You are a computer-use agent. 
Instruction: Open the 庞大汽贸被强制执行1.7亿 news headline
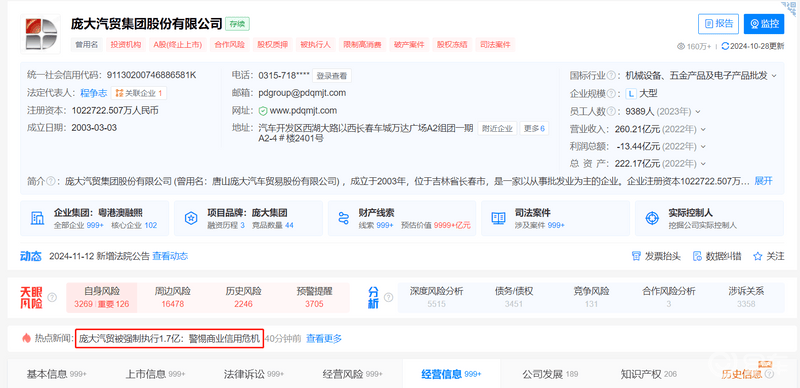click(169, 338)
